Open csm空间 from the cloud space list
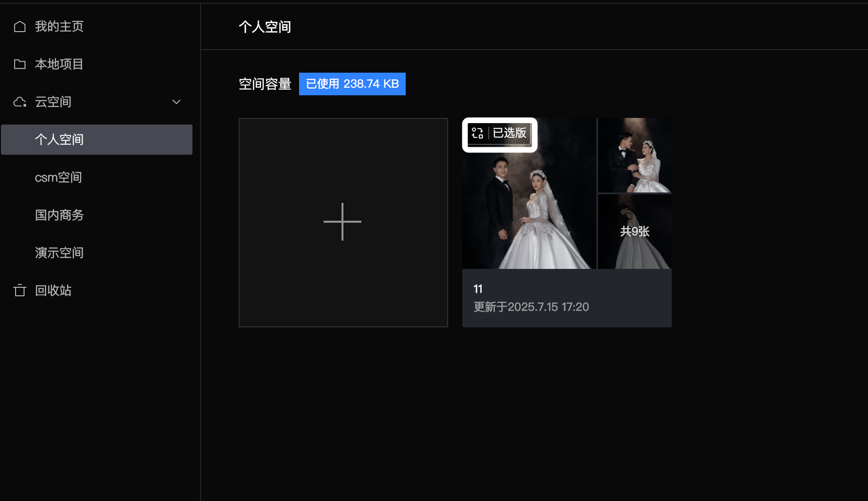This screenshot has height=501, width=868. pyautogui.click(x=58, y=177)
